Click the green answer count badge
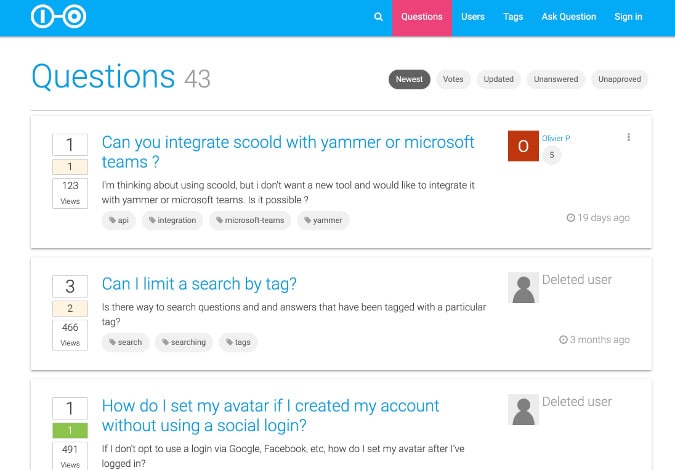The height and width of the screenshot is (470, 675). coord(70,430)
